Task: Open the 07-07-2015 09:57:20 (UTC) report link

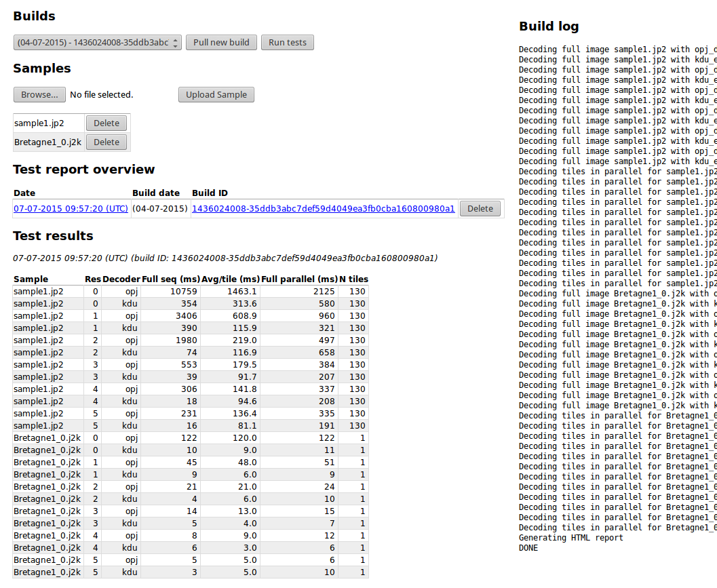Action: (71, 208)
